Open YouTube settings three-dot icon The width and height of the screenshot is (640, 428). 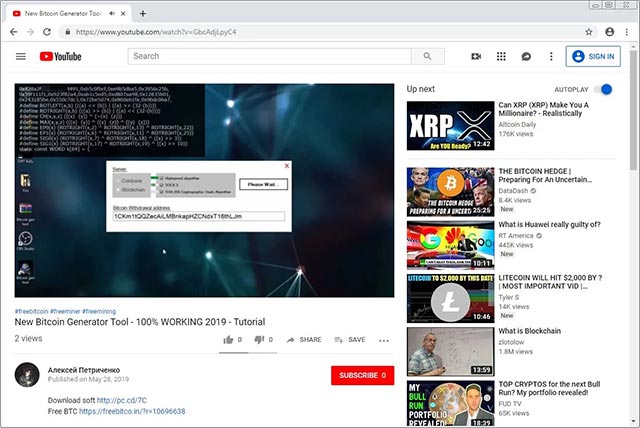[551, 56]
